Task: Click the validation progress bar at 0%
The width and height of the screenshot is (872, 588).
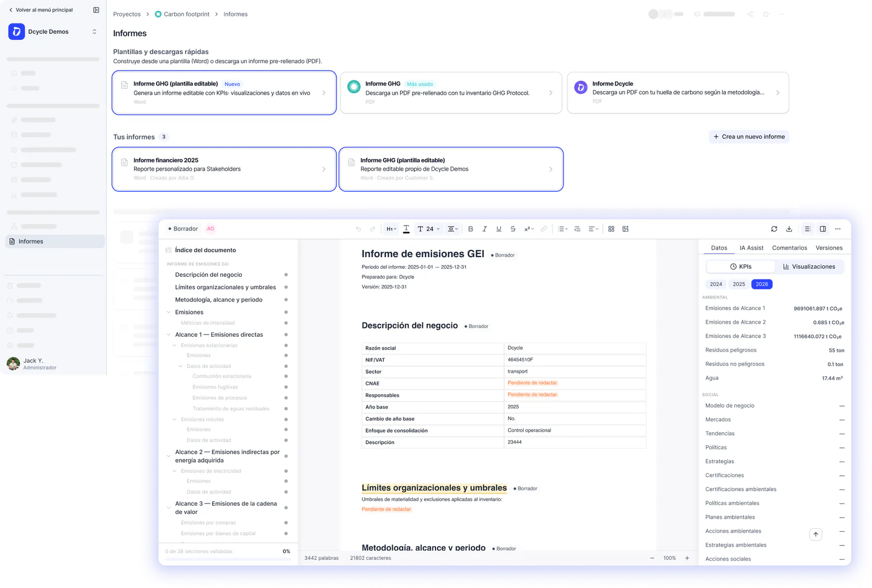Action: [x=228, y=560]
